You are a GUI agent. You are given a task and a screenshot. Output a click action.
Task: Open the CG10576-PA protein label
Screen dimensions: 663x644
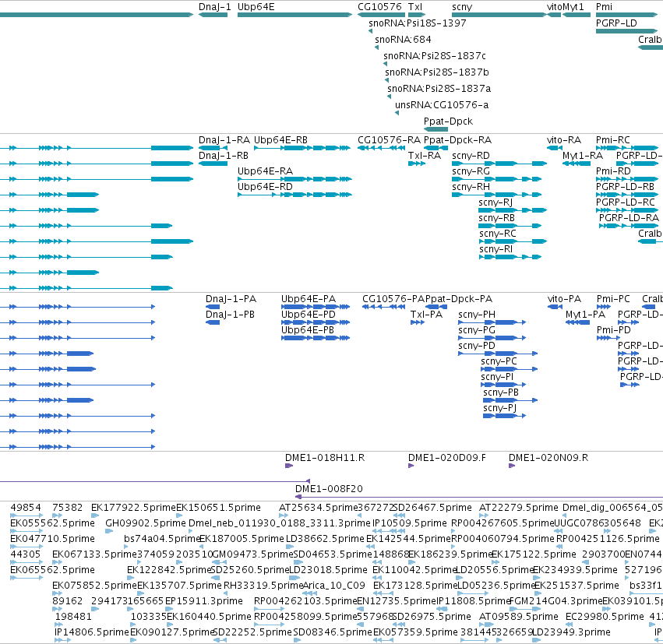(393, 299)
